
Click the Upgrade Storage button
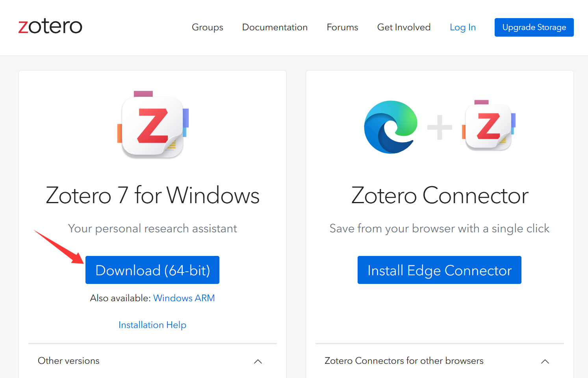coord(534,27)
